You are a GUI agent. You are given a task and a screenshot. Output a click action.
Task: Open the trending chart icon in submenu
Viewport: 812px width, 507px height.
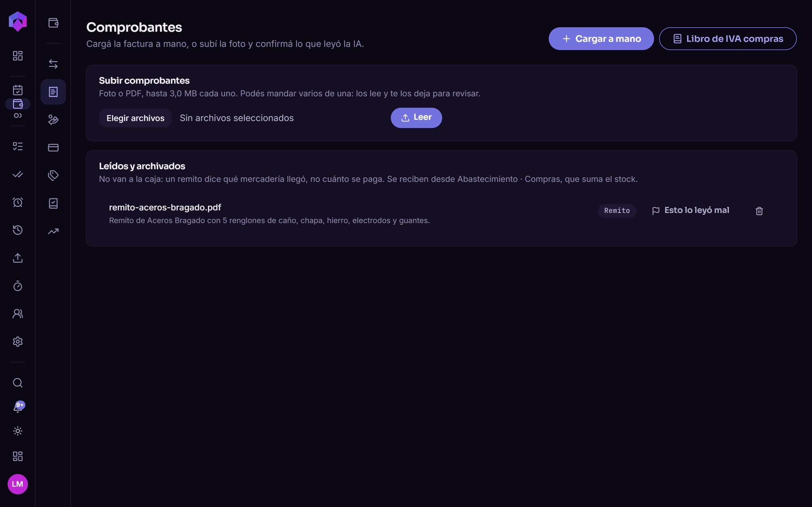pyautogui.click(x=53, y=231)
